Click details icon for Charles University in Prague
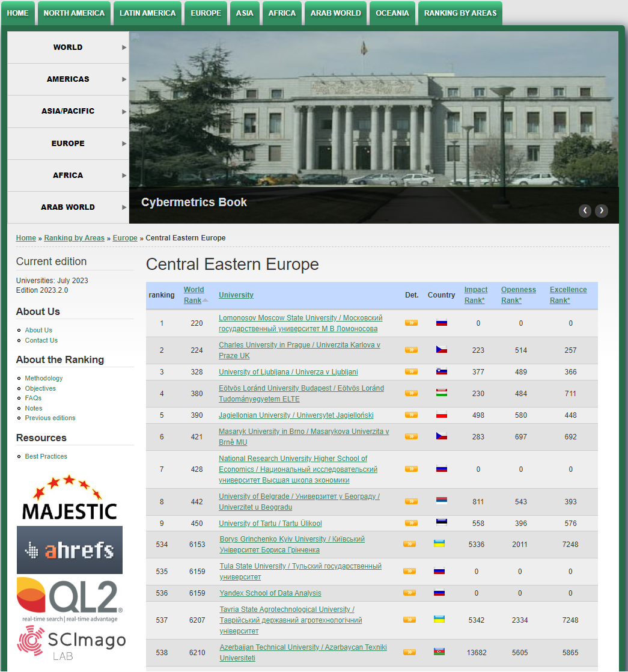This screenshot has height=672, width=628. coord(411,350)
